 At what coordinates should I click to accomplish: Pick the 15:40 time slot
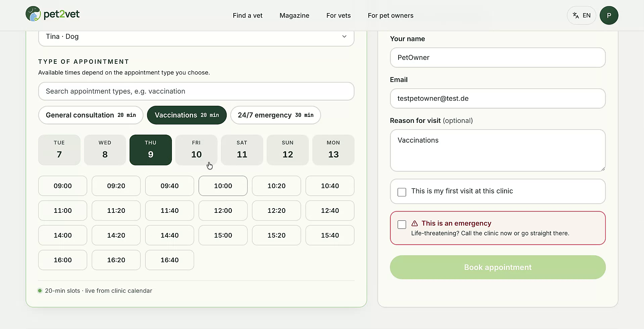(330, 235)
